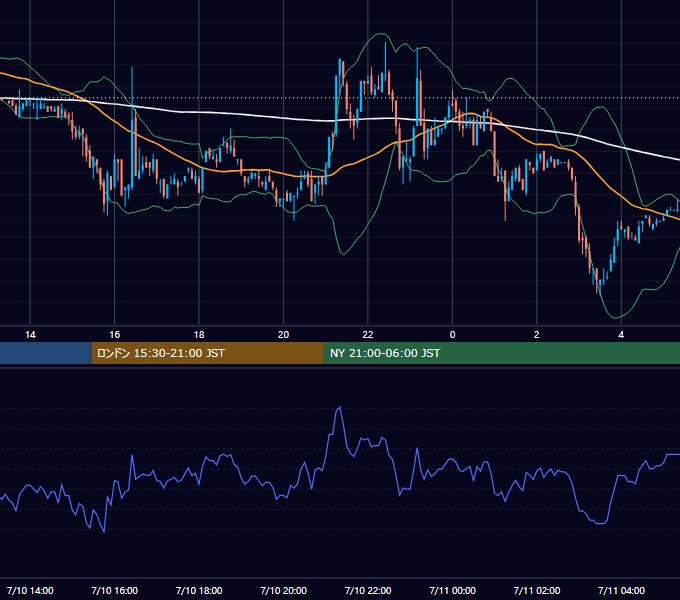Click the 16 hour axis label
This screenshot has width=680, height=600.
[114, 335]
